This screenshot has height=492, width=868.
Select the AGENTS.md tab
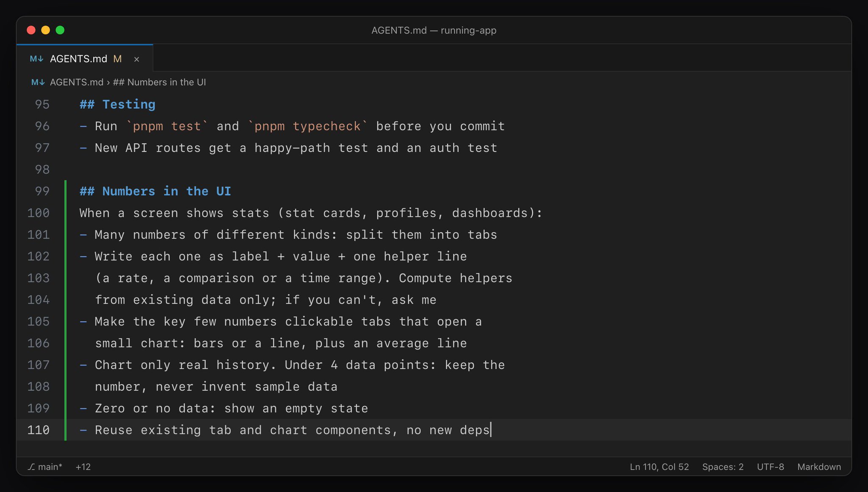[x=85, y=58]
